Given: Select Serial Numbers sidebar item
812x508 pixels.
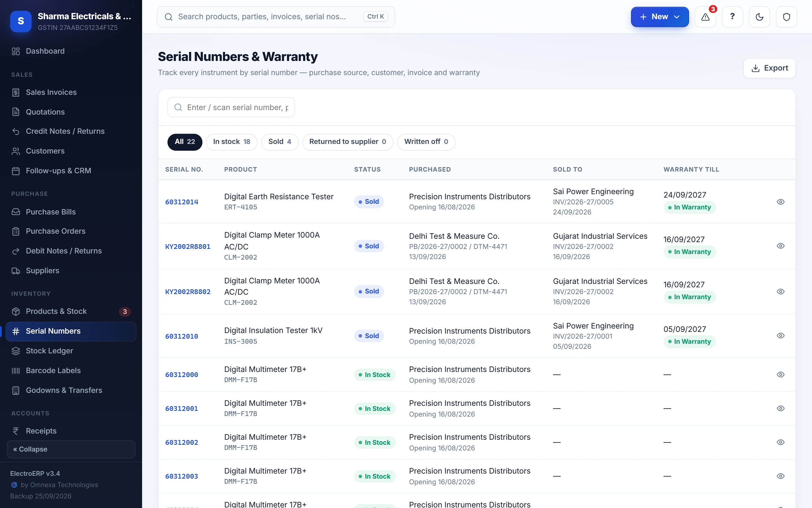Looking at the screenshot, I should [71, 331].
